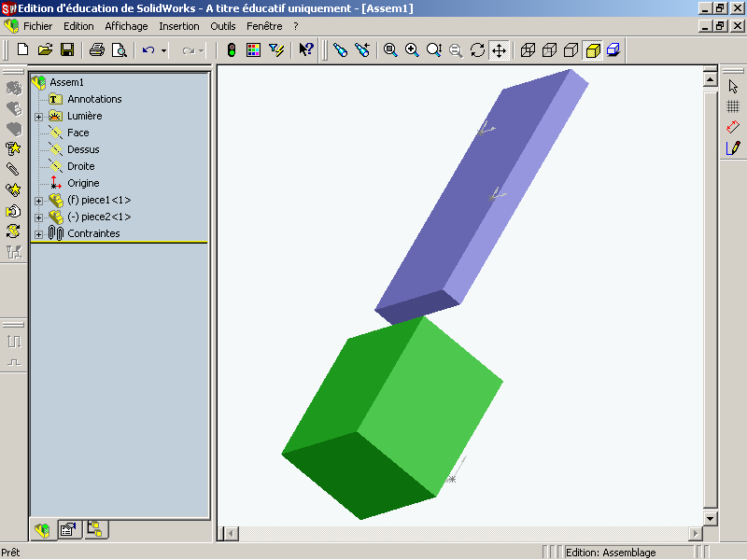Click horizontal scrollbar right arrow
This screenshot has height=560, width=747.
coord(695,533)
